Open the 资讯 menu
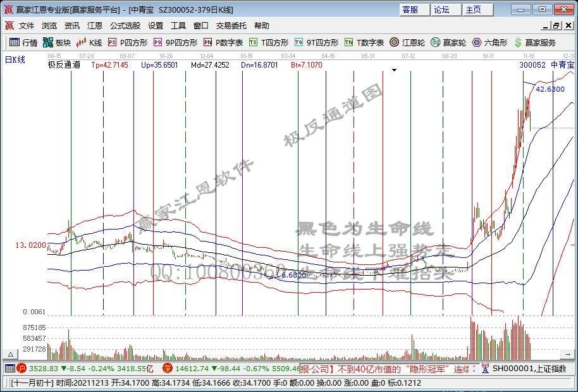 coord(72,26)
